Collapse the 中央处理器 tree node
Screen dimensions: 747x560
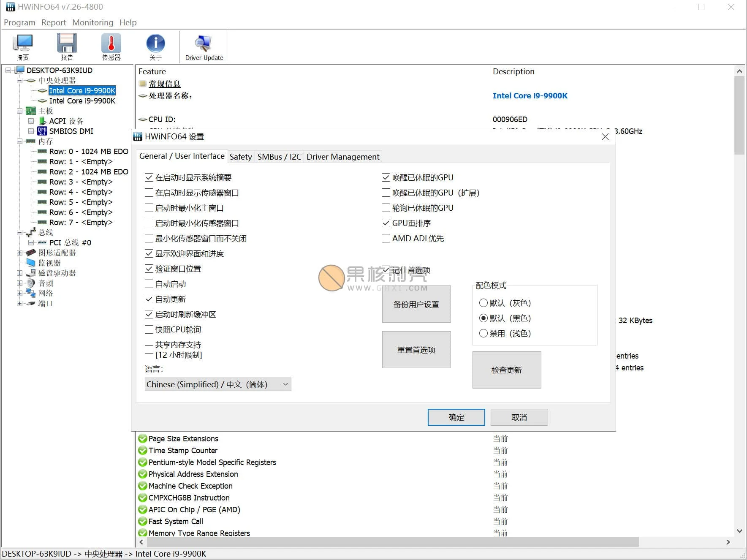point(19,80)
